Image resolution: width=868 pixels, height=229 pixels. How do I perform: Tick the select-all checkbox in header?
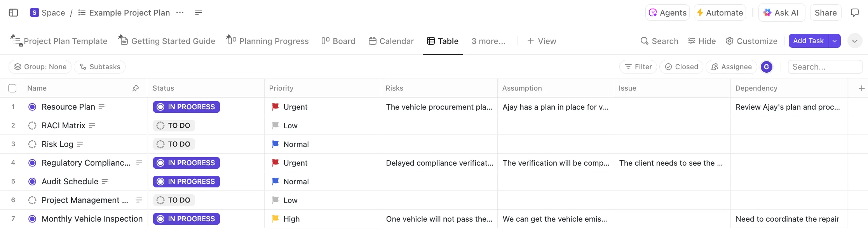tap(12, 88)
